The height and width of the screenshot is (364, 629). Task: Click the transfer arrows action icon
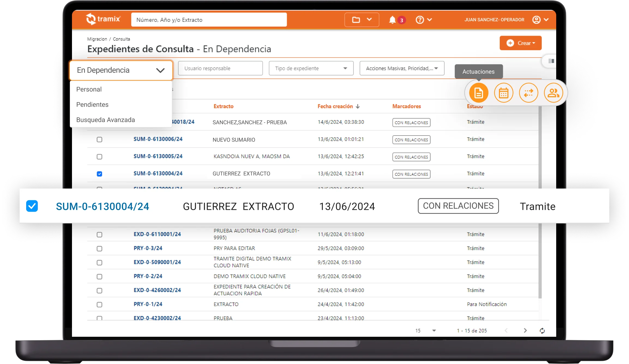tap(528, 93)
